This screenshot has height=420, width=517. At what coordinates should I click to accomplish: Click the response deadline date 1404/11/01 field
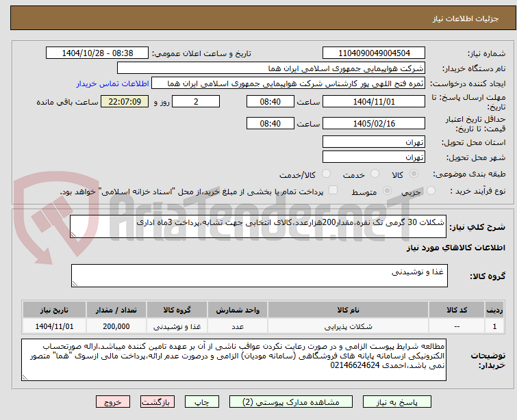(374, 101)
